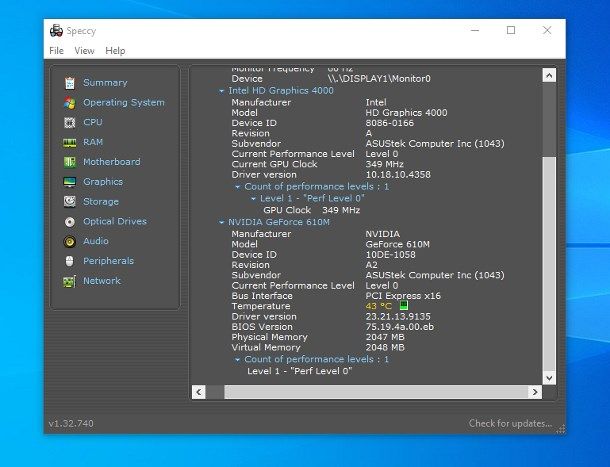Click Virtual Memory 2048 MB value
This screenshot has height=467, width=610.
coord(385,347)
